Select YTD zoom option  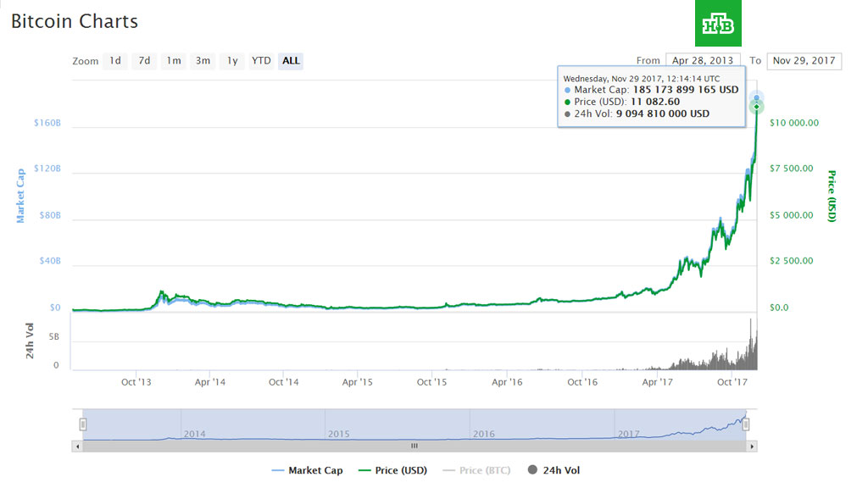261,61
